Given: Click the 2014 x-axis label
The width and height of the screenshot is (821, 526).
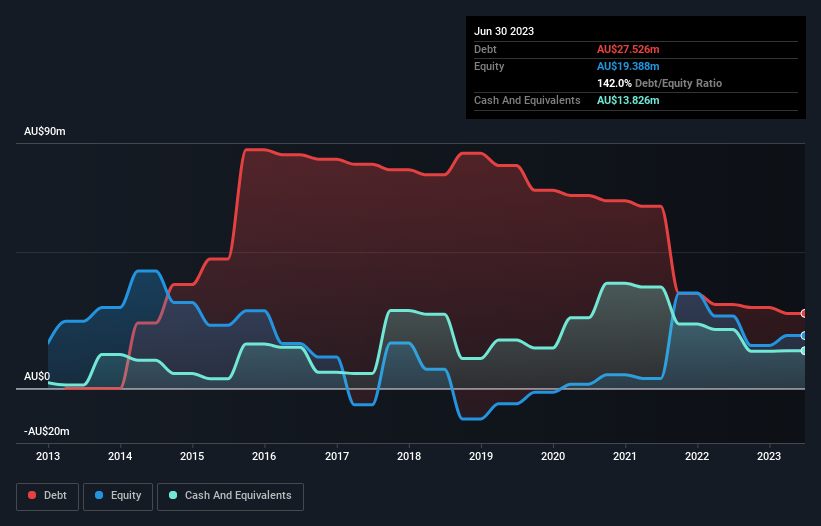Looking at the screenshot, I should pos(120,456).
